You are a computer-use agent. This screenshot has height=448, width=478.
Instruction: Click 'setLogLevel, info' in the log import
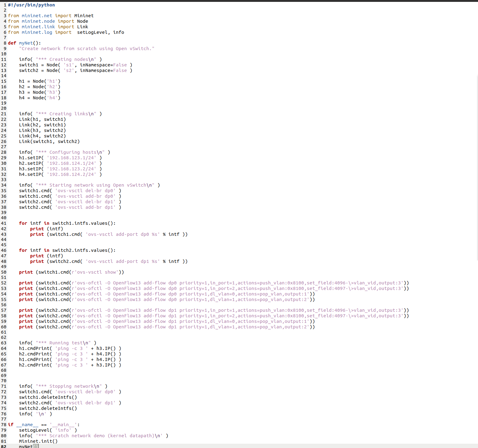[x=101, y=32]
